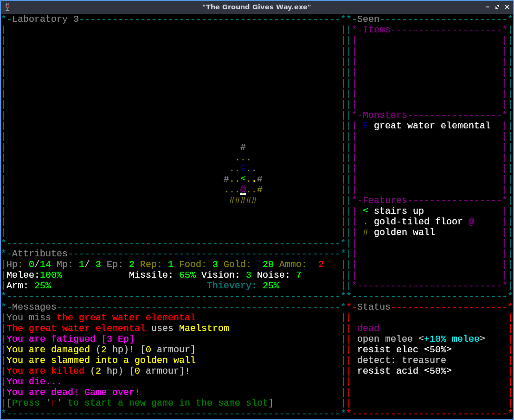Viewport: 514px width, 420px height.
Task: Click the Gold amount '28'
Action: tap(268, 264)
